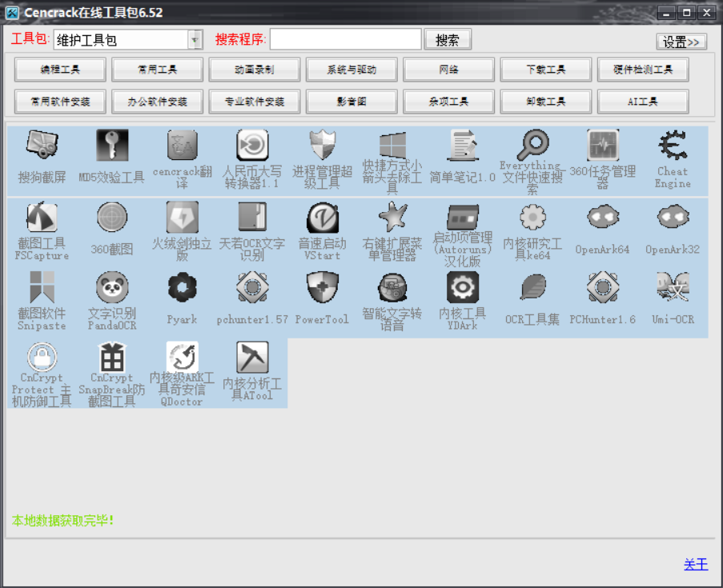
Task: Show 常用软件安装 category
Action: tap(60, 102)
